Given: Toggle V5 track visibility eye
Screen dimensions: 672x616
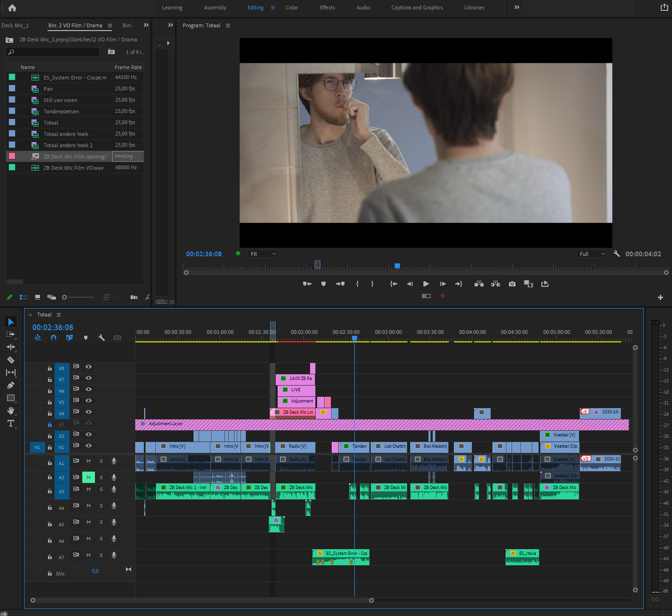Looking at the screenshot, I should tap(88, 401).
